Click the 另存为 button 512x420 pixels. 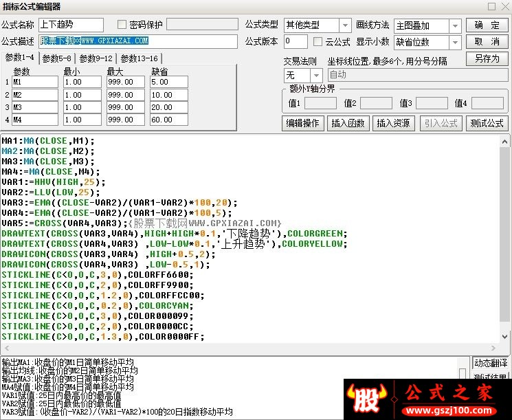pos(487,59)
